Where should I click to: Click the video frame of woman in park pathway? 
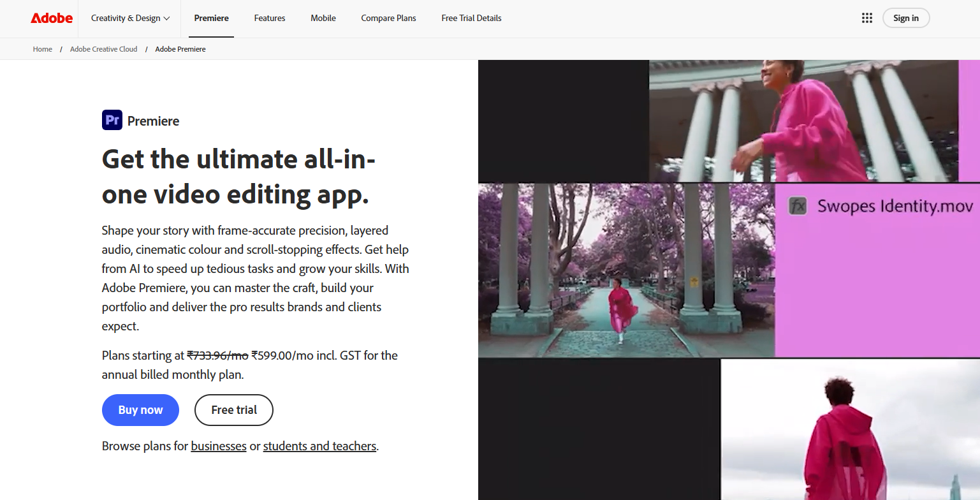point(626,270)
